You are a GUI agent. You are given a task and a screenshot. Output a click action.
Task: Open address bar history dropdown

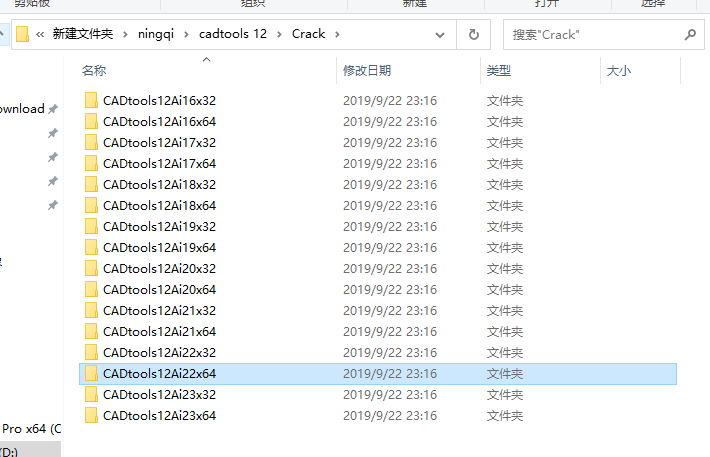pos(440,35)
